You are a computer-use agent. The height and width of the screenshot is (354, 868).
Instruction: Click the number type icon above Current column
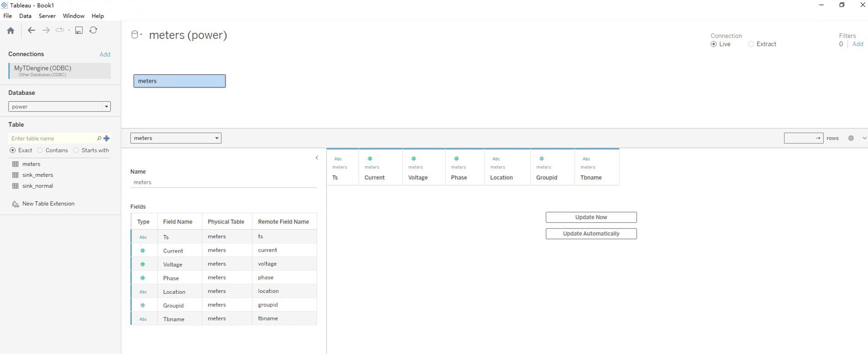[370, 159]
